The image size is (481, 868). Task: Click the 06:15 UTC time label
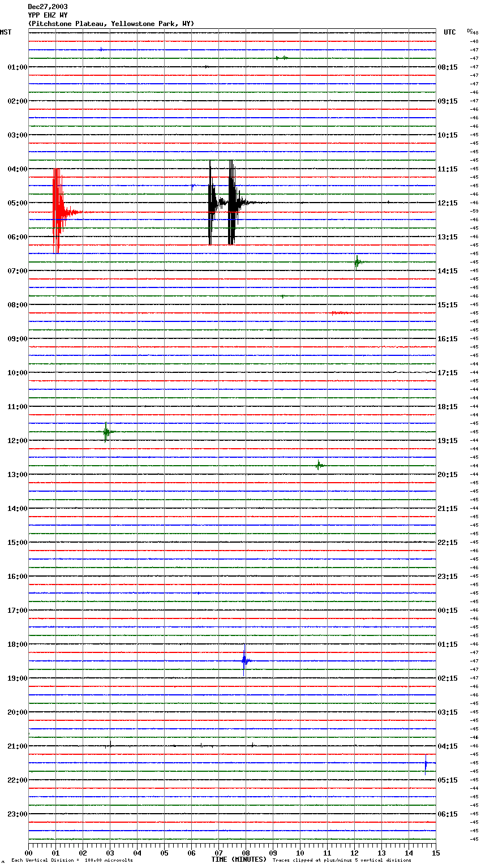coord(448,814)
